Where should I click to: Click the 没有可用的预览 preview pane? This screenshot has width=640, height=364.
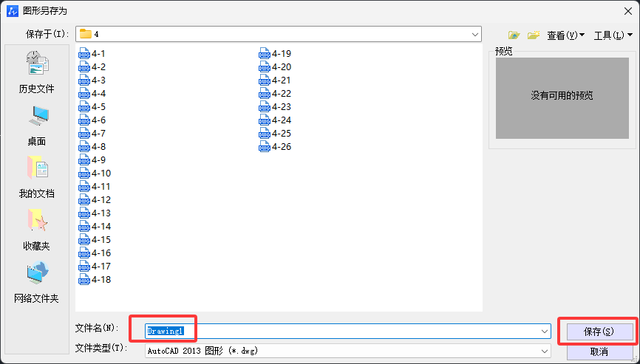pyautogui.click(x=562, y=97)
